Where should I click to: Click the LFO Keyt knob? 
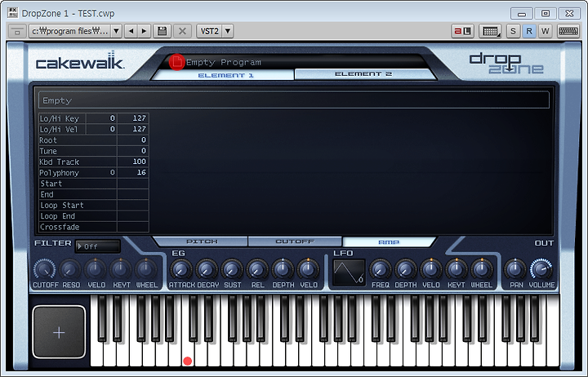[x=456, y=269]
